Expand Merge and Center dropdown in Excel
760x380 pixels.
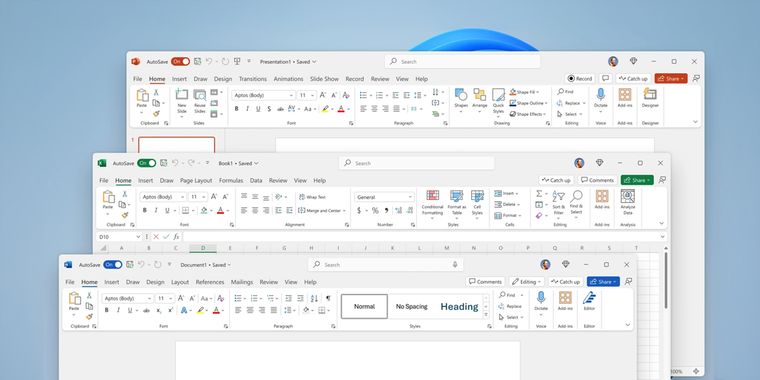(x=344, y=210)
